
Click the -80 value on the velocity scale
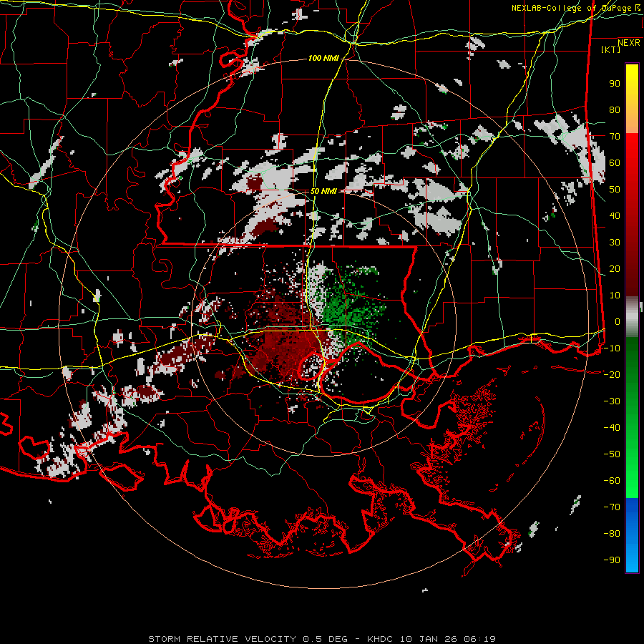click(612, 534)
